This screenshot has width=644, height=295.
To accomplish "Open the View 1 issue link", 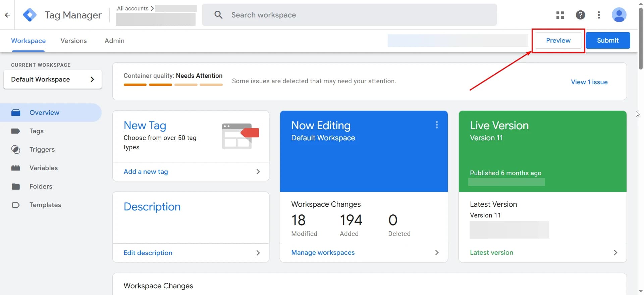I will [589, 82].
